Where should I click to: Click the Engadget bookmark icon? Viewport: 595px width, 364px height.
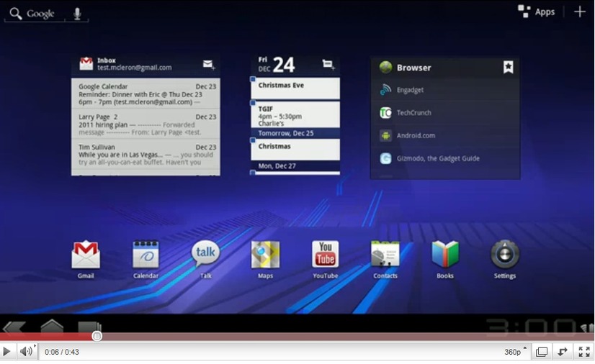[x=385, y=90]
